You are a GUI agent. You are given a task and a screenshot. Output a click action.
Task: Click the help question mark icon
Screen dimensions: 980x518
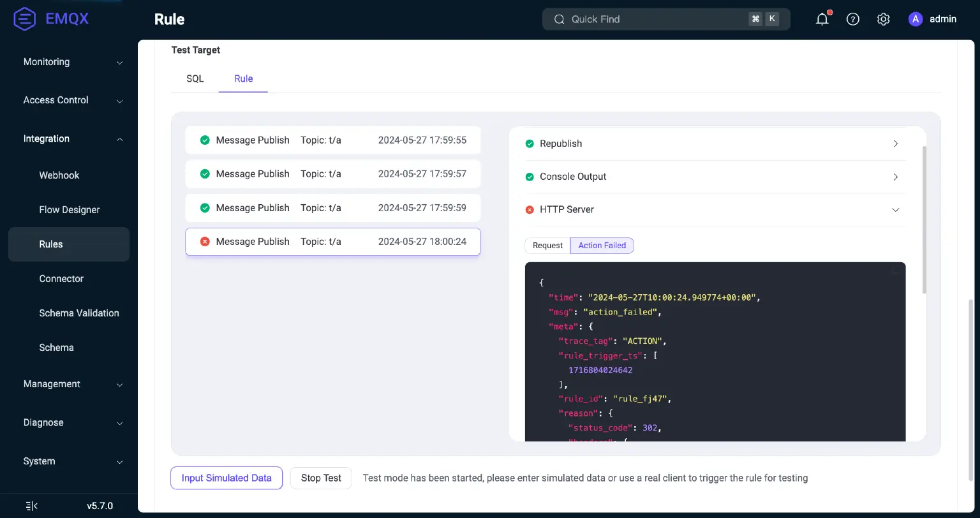[x=852, y=18]
